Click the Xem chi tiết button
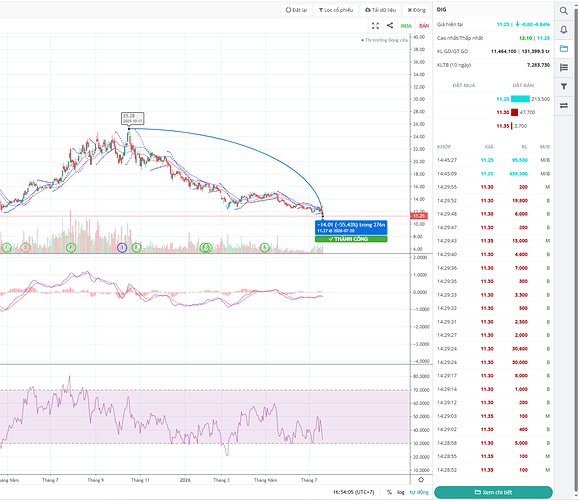579x500 pixels. point(493,492)
